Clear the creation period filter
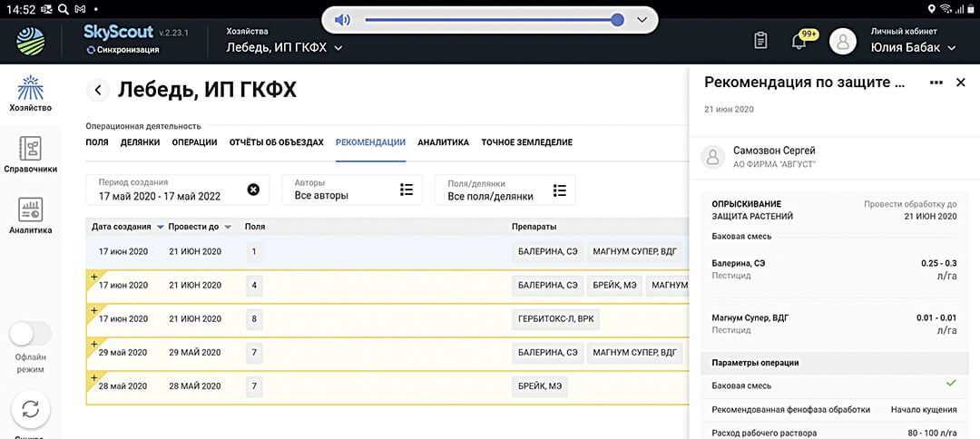Viewport: 980px width, 439px height. coord(253,190)
